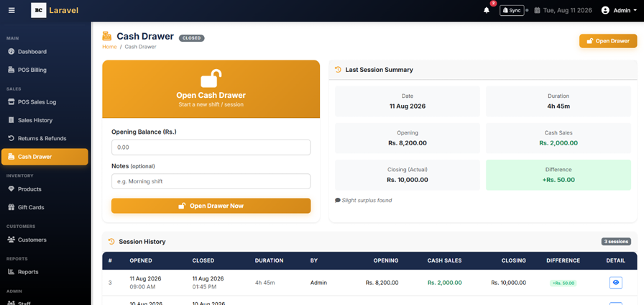This screenshot has height=305, width=644.
Task: Click the DURATION column header
Action: pyautogui.click(x=269, y=260)
